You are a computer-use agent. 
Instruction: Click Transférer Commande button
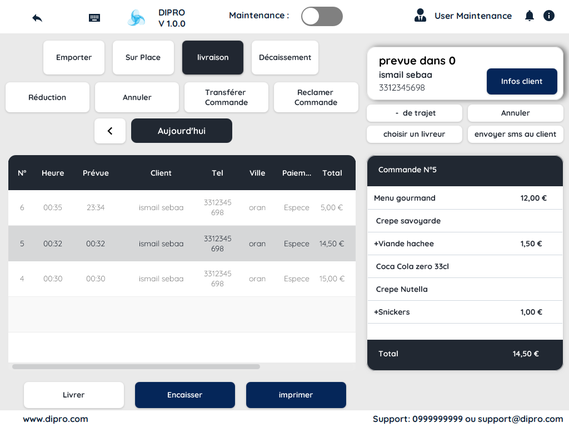226,97
